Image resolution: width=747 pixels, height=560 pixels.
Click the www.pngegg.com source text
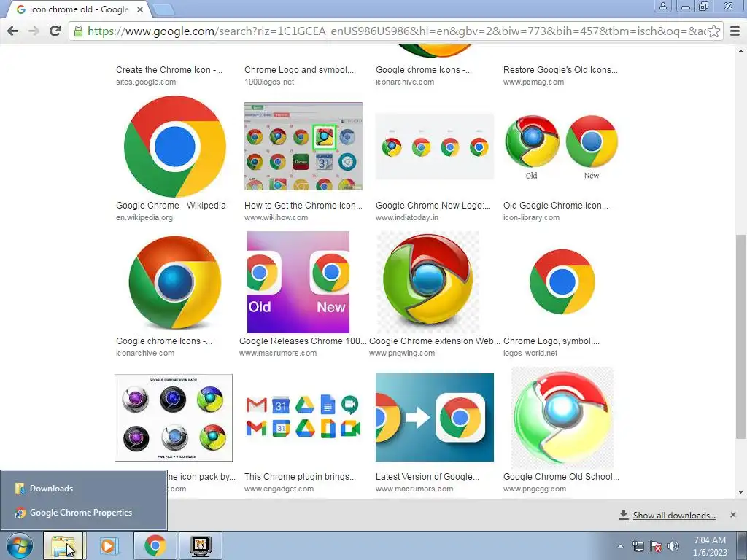point(535,489)
